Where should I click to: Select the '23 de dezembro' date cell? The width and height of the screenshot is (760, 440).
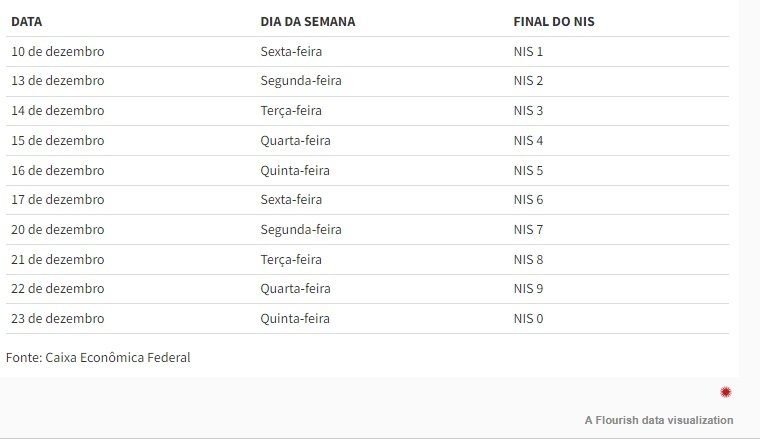click(57, 319)
